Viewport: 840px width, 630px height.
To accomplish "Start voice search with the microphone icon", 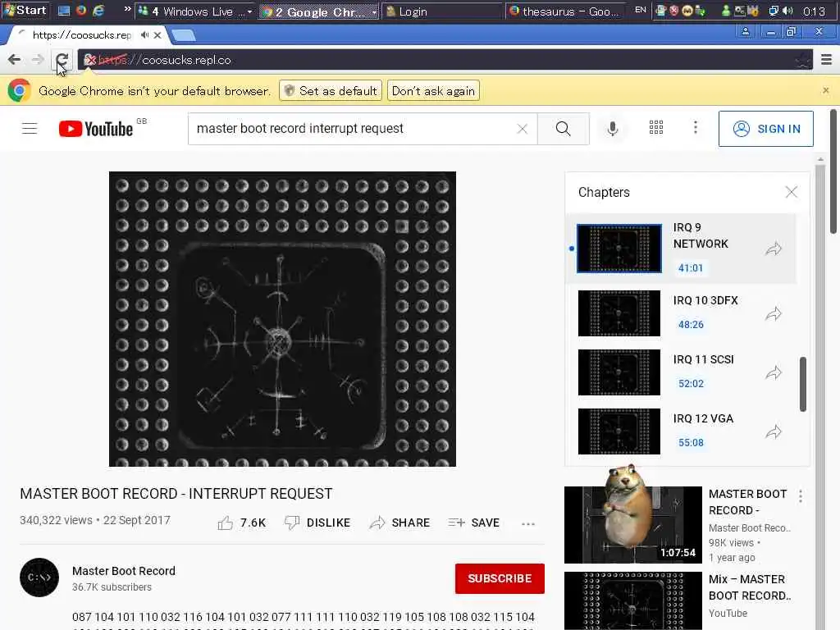I will click(x=613, y=129).
